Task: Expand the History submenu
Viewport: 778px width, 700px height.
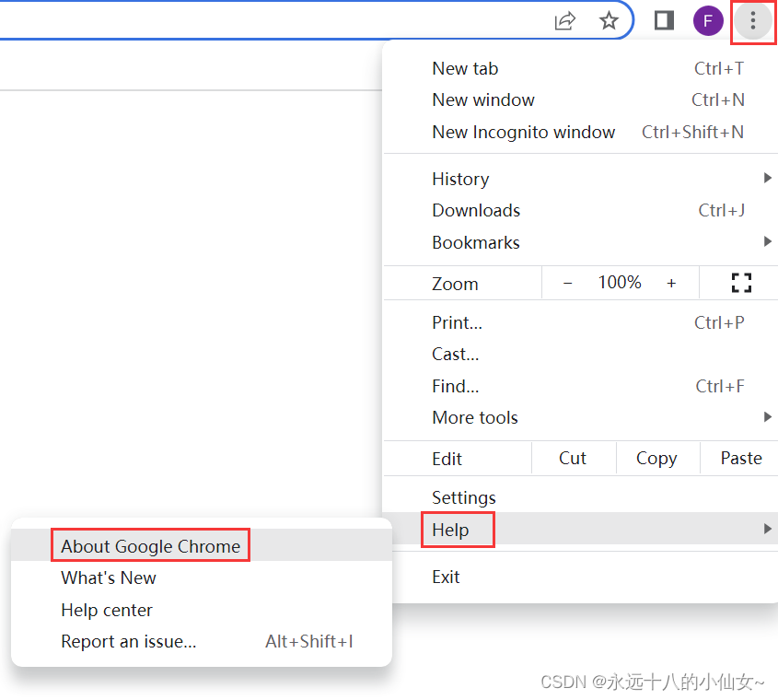Action: pos(581,179)
